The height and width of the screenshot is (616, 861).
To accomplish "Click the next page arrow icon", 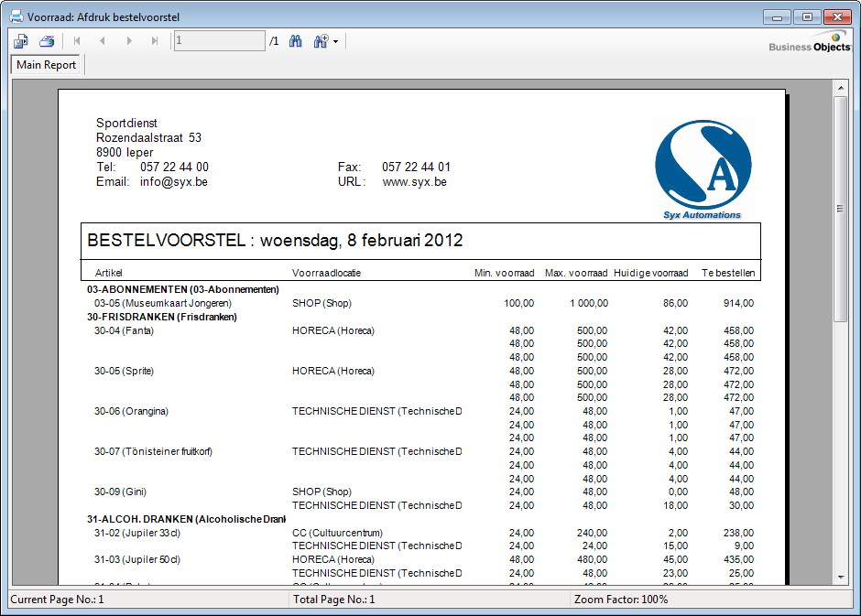I will click(127, 40).
